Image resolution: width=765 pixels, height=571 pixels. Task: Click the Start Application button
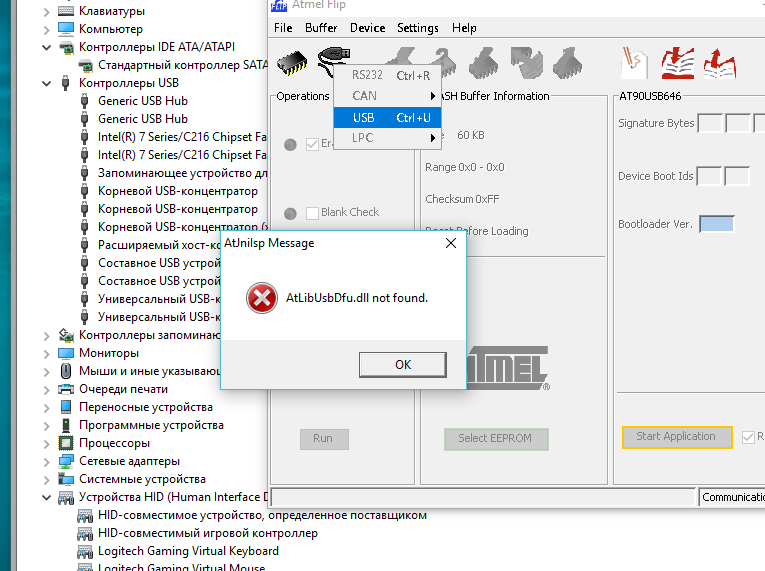point(677,437)
